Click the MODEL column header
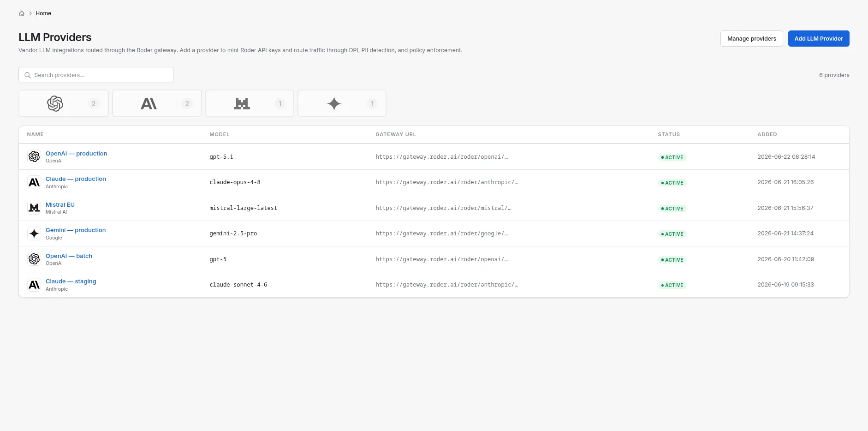The image size is (868, 431). pyautogui.click(x=220, y=134)
